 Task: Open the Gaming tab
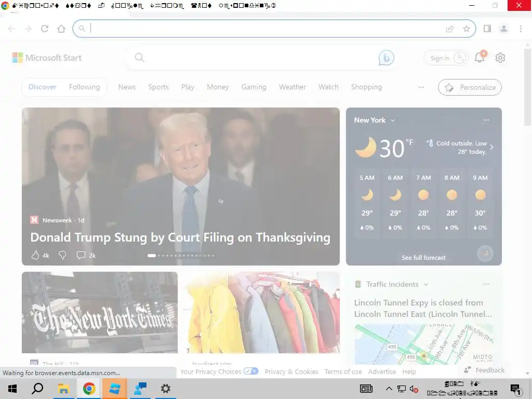(254, 87)
